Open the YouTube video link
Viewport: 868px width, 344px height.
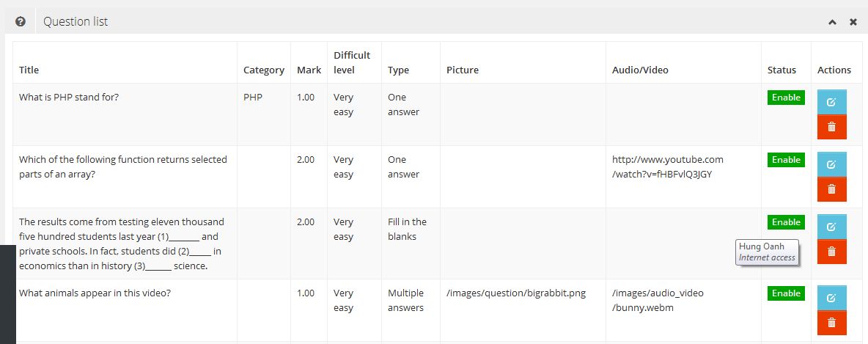tap(667, 166)
